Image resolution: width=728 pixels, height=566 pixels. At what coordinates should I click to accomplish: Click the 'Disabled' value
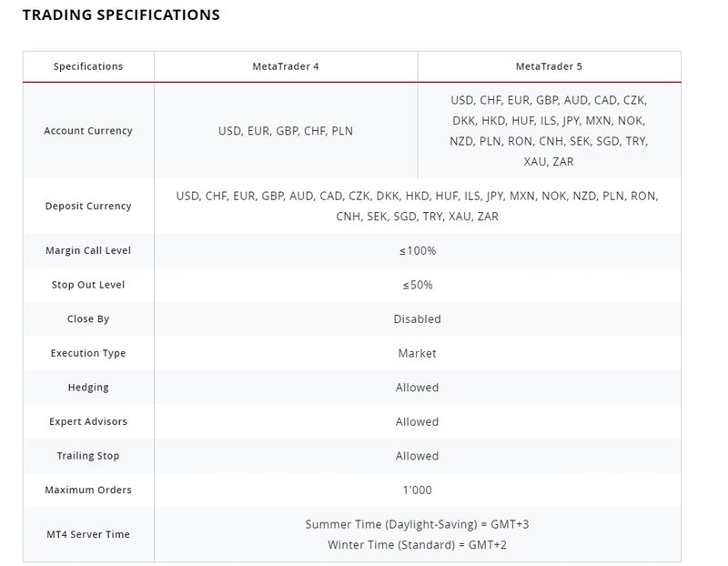click(x=417, y=319)
